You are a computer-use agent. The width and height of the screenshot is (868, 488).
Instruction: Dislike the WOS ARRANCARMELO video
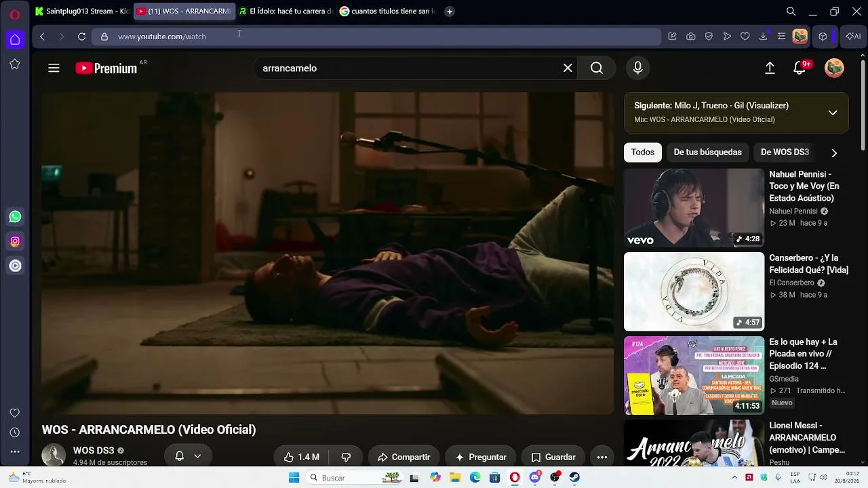[346, 457]
